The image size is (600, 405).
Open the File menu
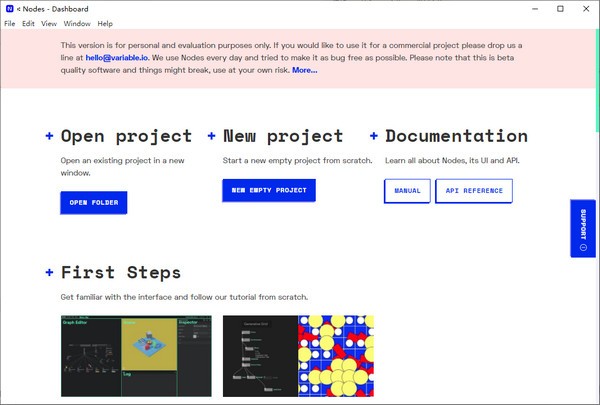(10, 23)
